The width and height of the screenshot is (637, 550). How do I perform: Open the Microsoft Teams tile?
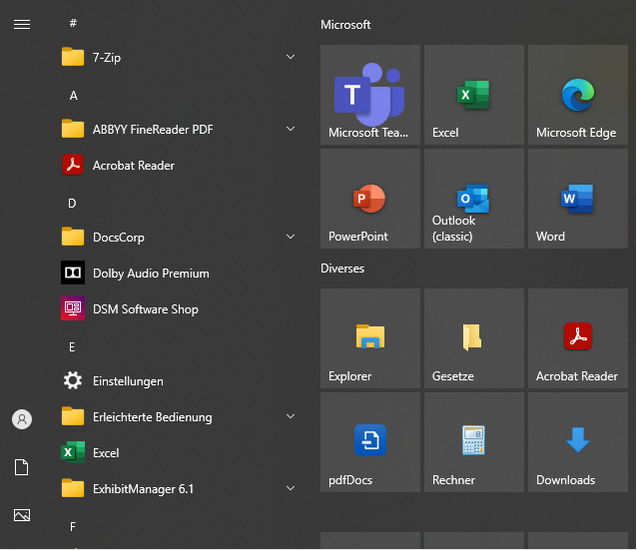pyautogui.click(x=370, y=95)
